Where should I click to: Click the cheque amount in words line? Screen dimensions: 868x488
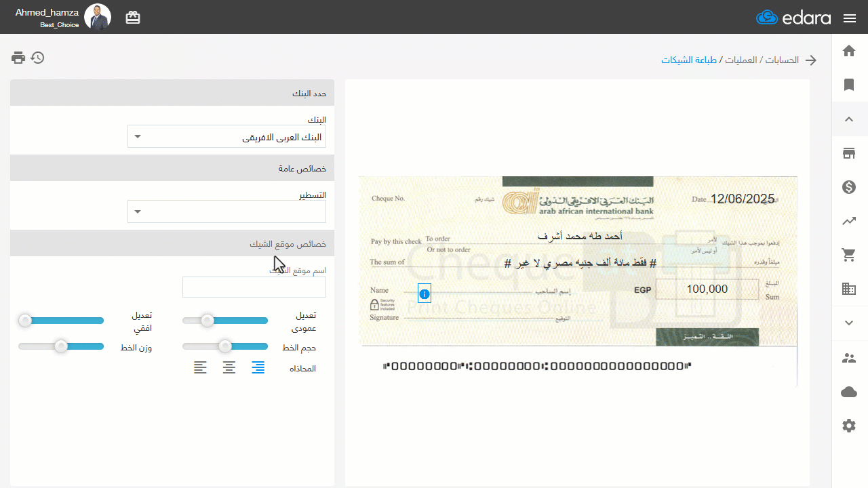coord(581,263)
